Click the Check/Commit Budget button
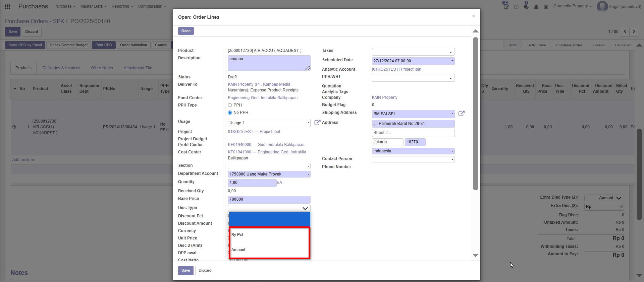644x282 pixels. click(x=69, y=45)
